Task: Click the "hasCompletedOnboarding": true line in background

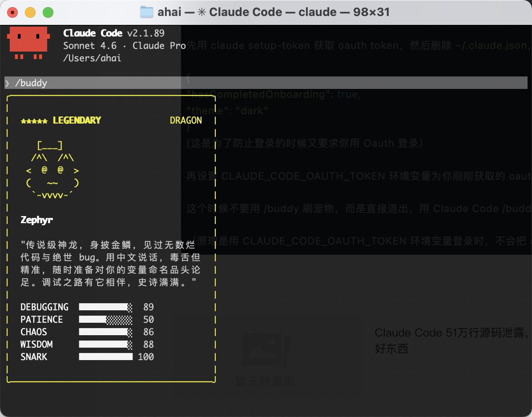Action: [274, 94]
